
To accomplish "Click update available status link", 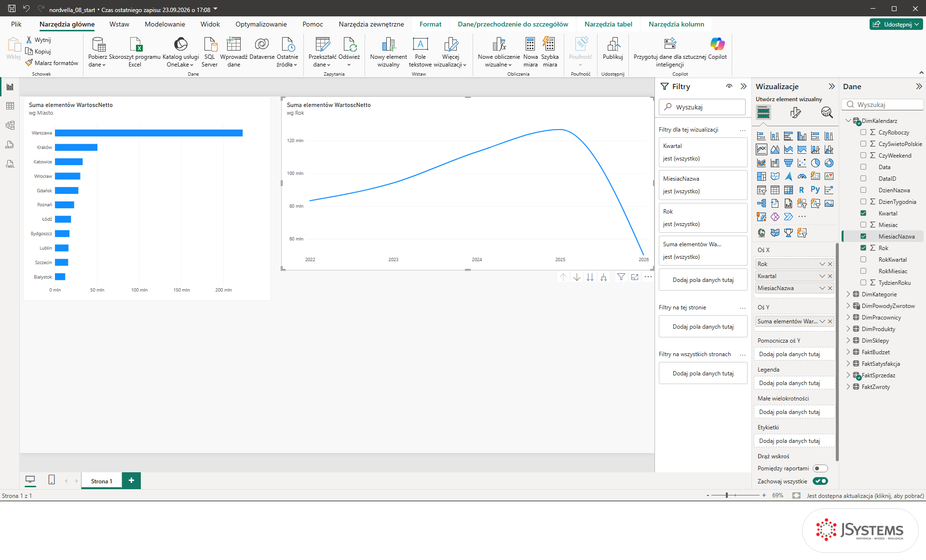I will coord(865,495).
